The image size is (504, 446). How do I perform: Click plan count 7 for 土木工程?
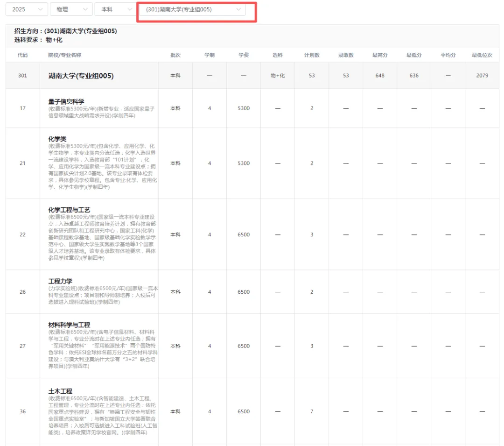(x=312, y=411)
